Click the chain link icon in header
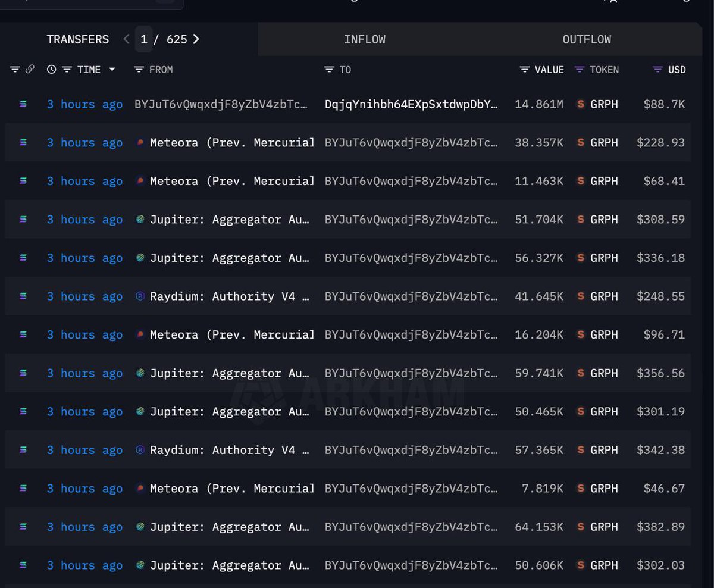The image size is (714, 588). coord(30,70)
